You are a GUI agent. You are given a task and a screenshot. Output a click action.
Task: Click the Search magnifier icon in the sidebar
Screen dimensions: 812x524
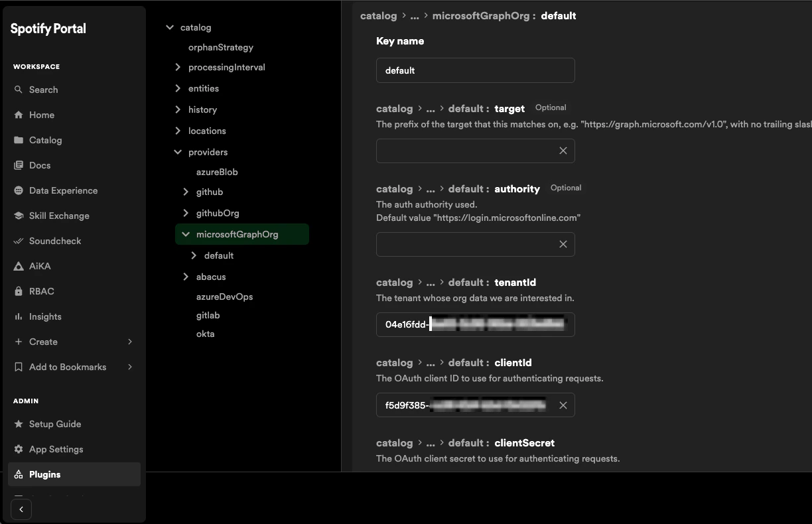[x=19, y=90]
